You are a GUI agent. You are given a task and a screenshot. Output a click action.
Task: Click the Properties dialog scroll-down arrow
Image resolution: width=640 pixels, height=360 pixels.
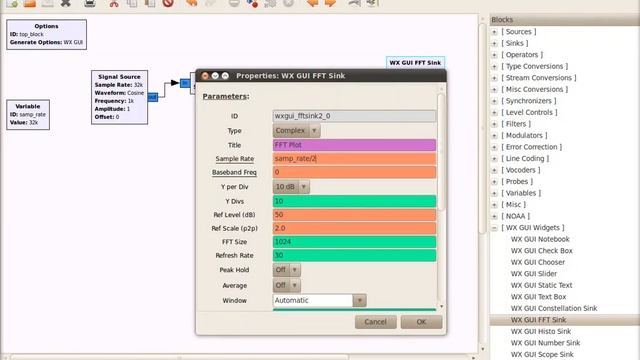point(441,307)
